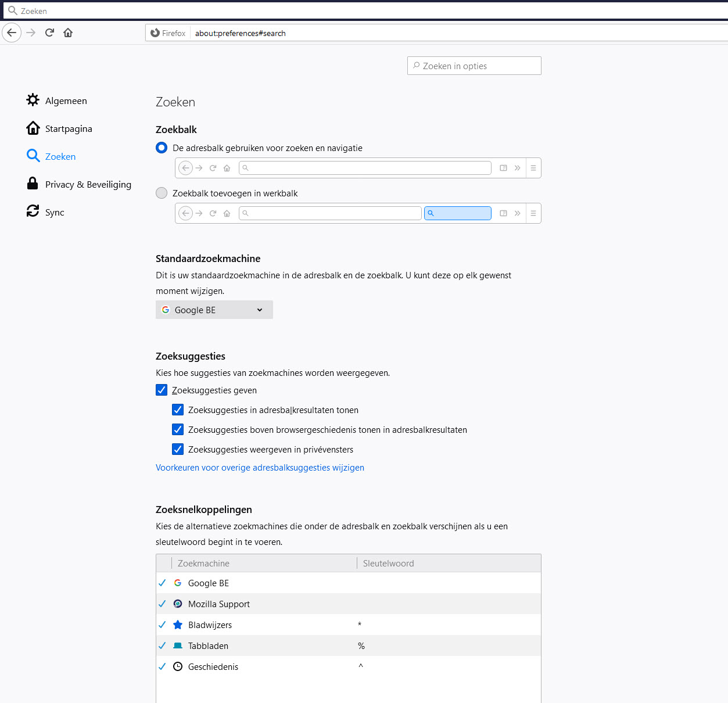Open 'Voorkeuren voor overige adresbalksuggesties wijzigen' link

(260, 468)
